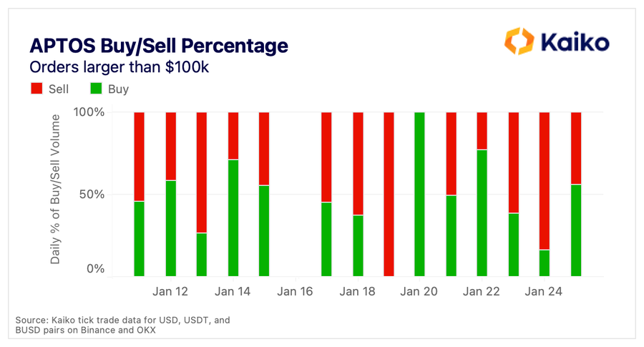The image size is (644, 347).
Task: Click the APTOS Buy/Sell Percentage title
Action: 159,46
